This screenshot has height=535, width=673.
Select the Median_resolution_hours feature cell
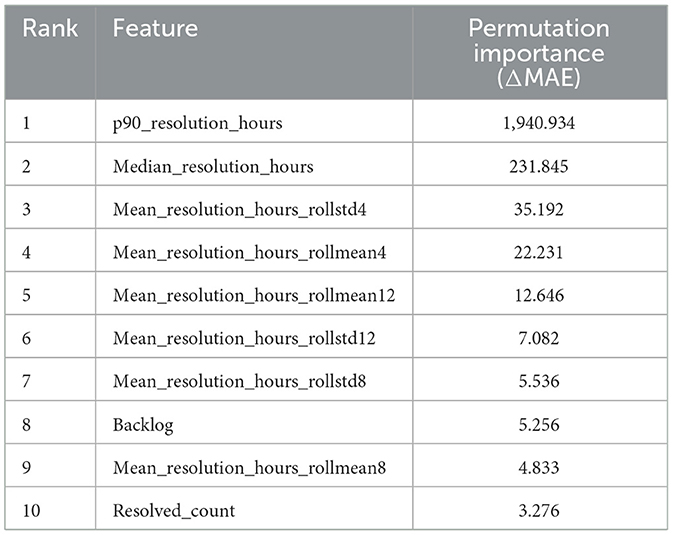213,166
